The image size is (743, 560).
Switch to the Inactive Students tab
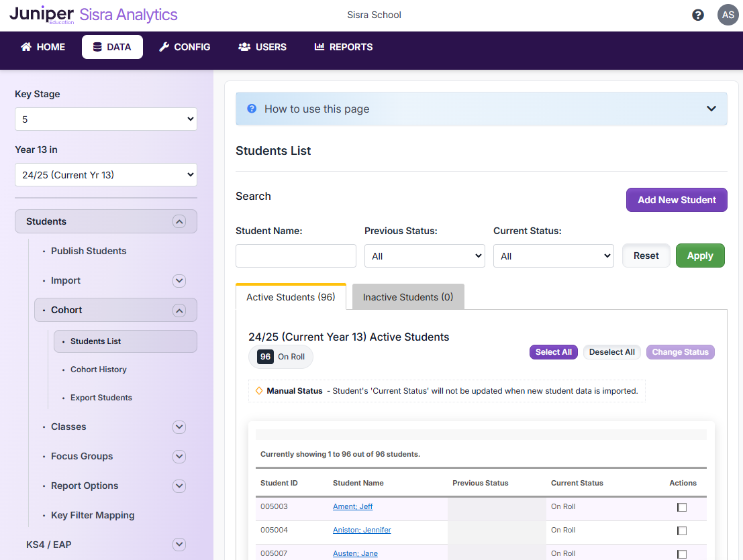coord(407,296)
